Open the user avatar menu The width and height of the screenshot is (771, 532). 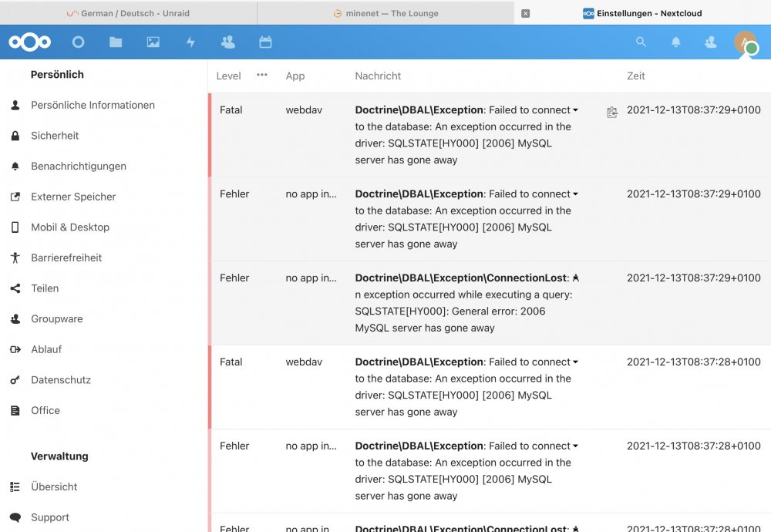point(746,42)
